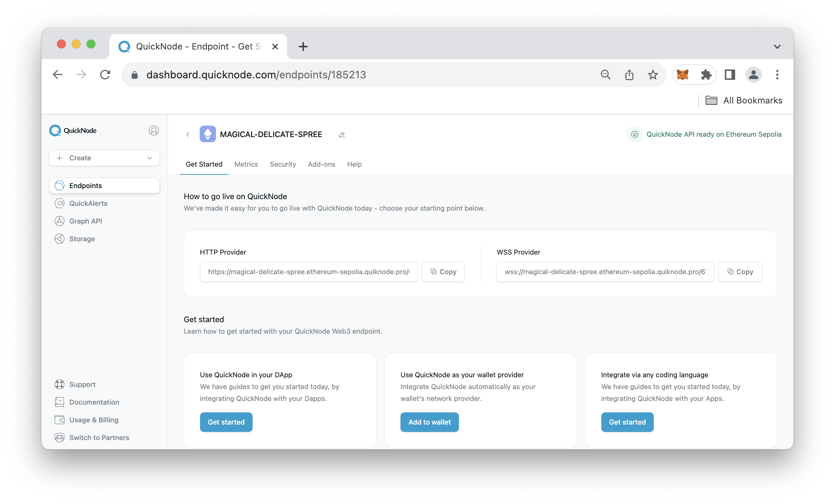Click Get started for DApp integration
This screenshot has width=835, height=504.
click(x=226, y=422)
